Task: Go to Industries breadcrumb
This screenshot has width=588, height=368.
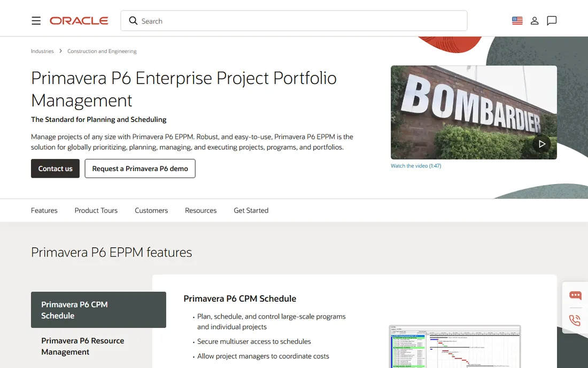Action: click(42, 51)
